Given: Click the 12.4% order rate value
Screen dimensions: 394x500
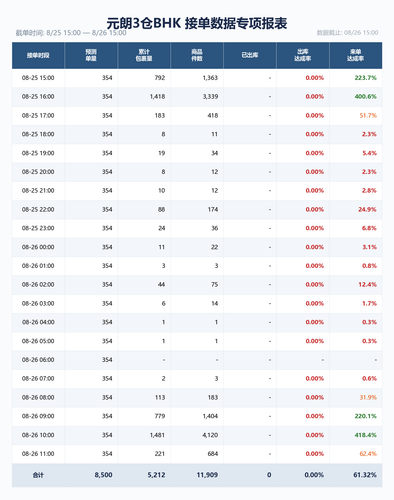Looking at the screenshot, I should 367,285.
